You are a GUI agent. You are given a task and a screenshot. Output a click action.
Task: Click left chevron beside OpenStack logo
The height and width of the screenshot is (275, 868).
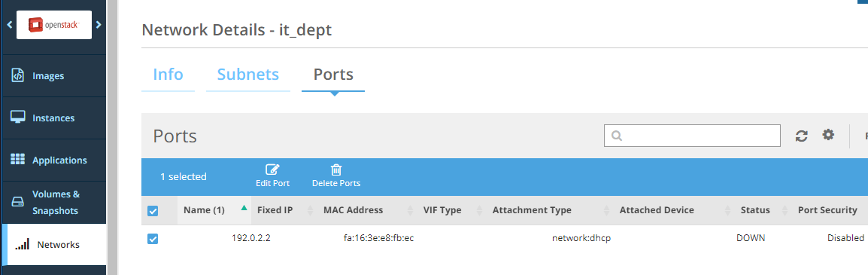(x=10, y=25)
